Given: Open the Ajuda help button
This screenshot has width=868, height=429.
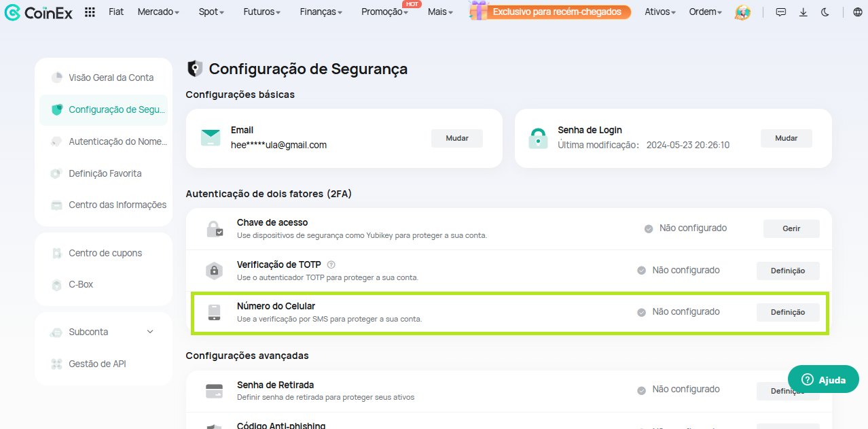Looking at the screenshot, I should (823, 379).
